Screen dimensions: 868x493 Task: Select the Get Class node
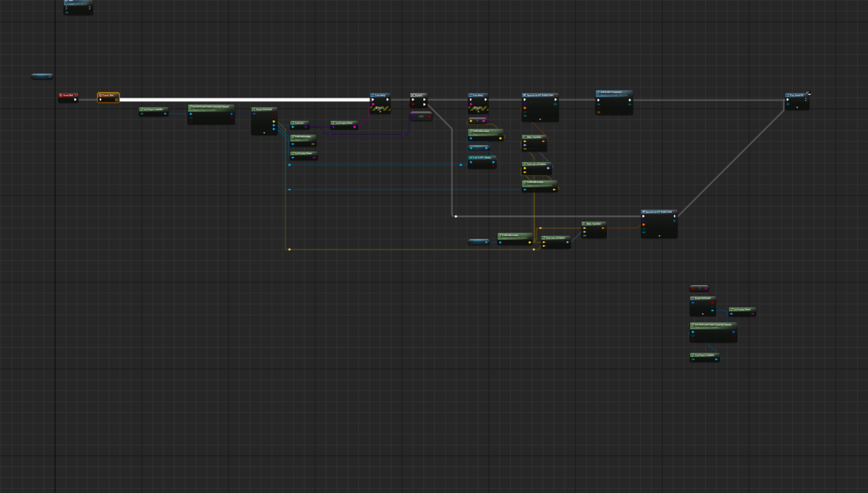pyautogui.click(x=299, y=125)
